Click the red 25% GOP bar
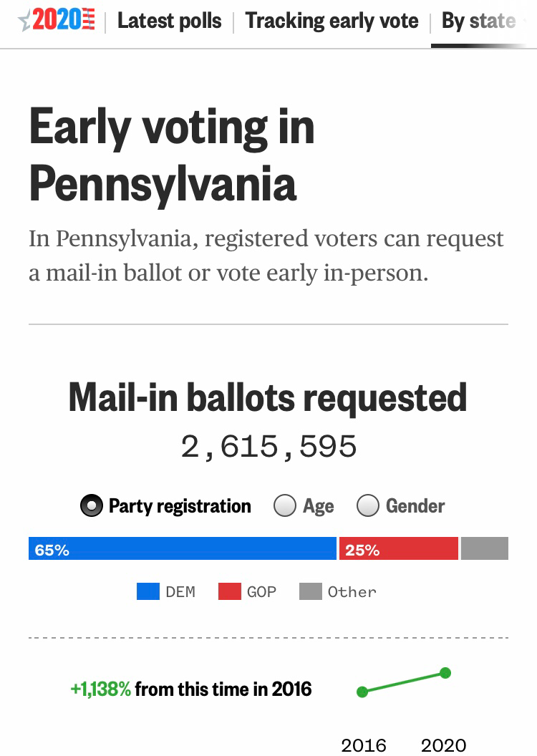Screen dimensions: 537x756 click(x=399, y=548)
